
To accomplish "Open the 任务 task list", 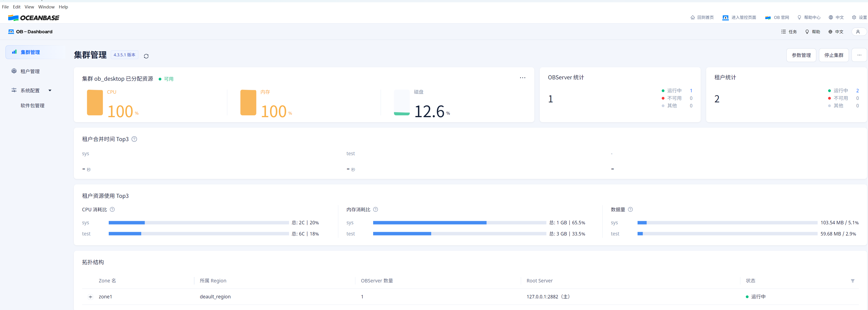I will point(788,32).
